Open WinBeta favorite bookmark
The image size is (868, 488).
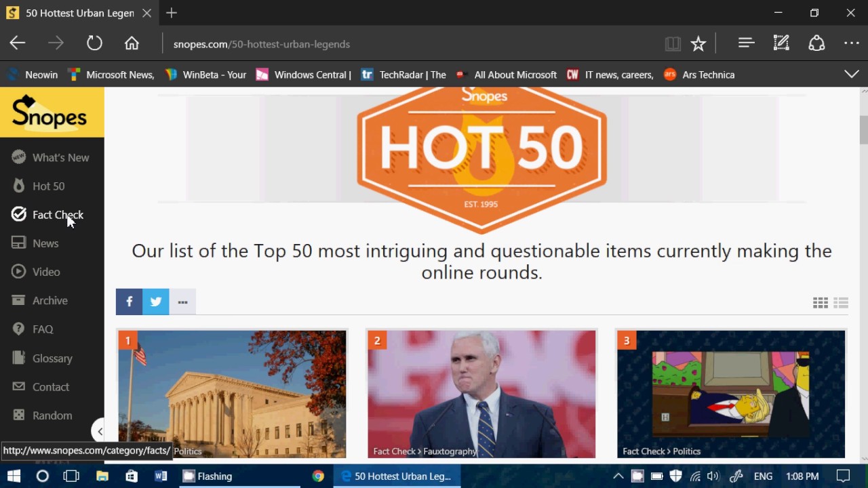205,75
